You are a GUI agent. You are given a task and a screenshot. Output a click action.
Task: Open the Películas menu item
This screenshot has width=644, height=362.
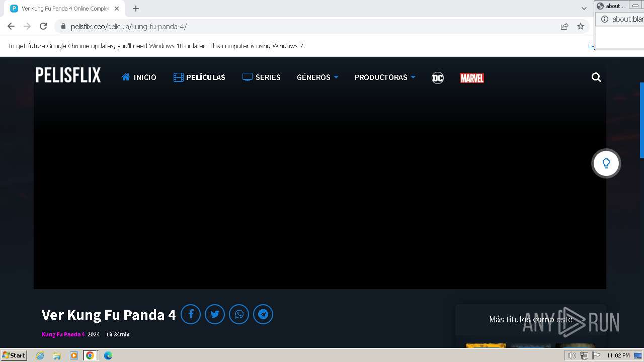(x=199, y=77)
